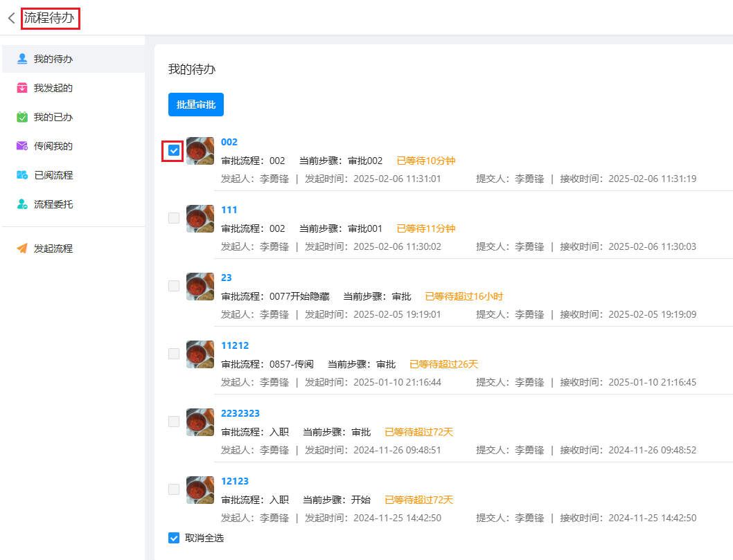Switch to 已阅流程 in the sidebar
This screenshot has height=560, width=733.
(53, 175)
